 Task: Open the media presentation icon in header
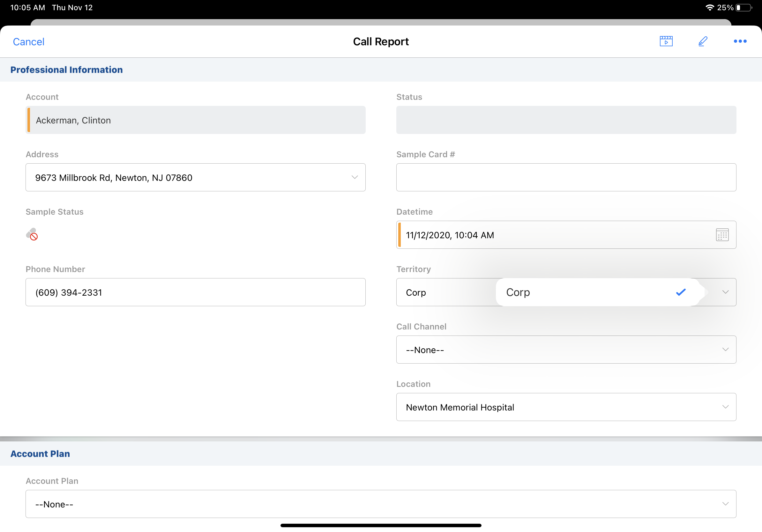[666, 41]
